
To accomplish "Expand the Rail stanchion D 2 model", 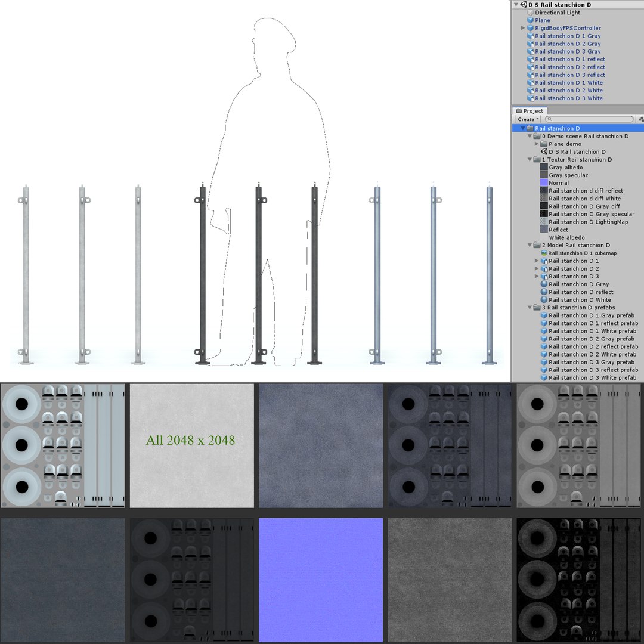I will pyautogui.click(x=537, y=268).
